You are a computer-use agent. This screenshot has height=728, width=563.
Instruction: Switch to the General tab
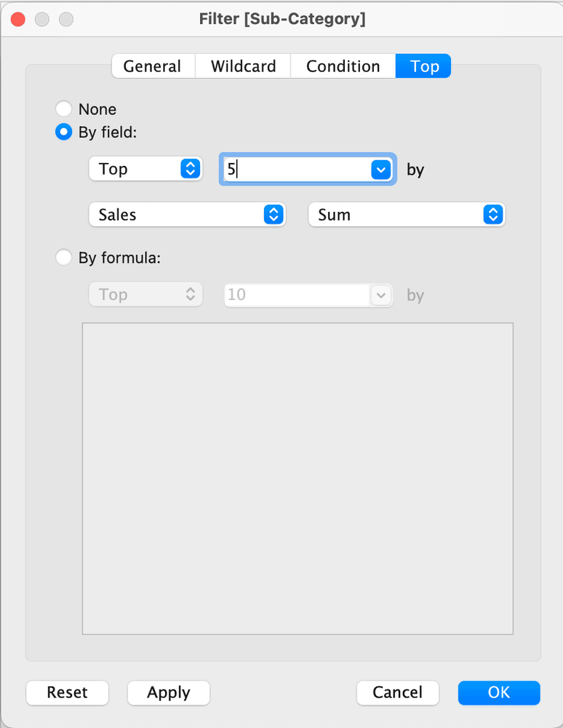pyautogui.click(x=153, y=66)
